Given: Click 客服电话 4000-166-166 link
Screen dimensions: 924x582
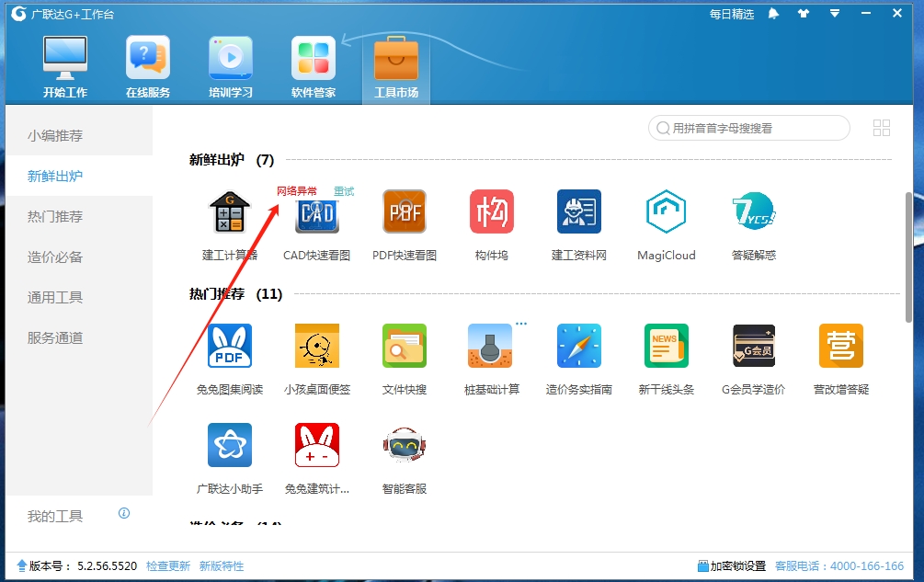Looking at the screenshot, I should click(839, 566).
